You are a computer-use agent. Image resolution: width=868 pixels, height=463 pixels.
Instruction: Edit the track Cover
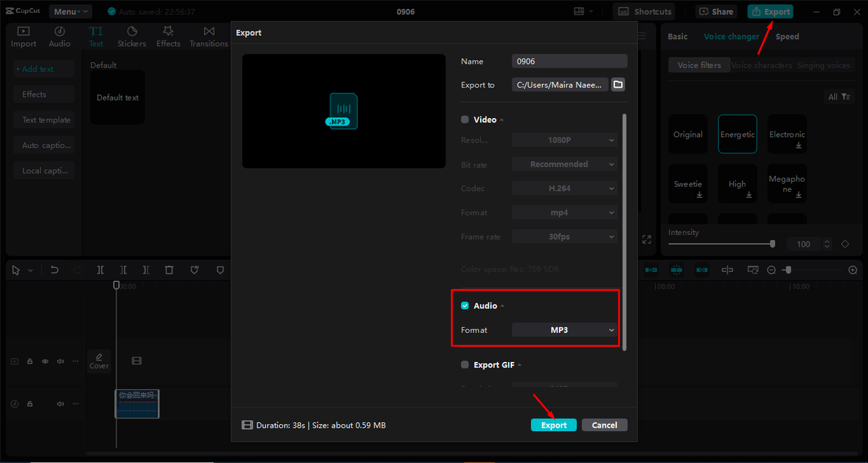[x=99, y=361]
